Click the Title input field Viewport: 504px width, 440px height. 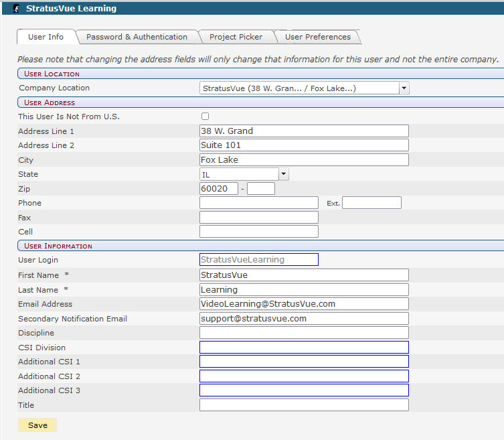tap(304, 405)
